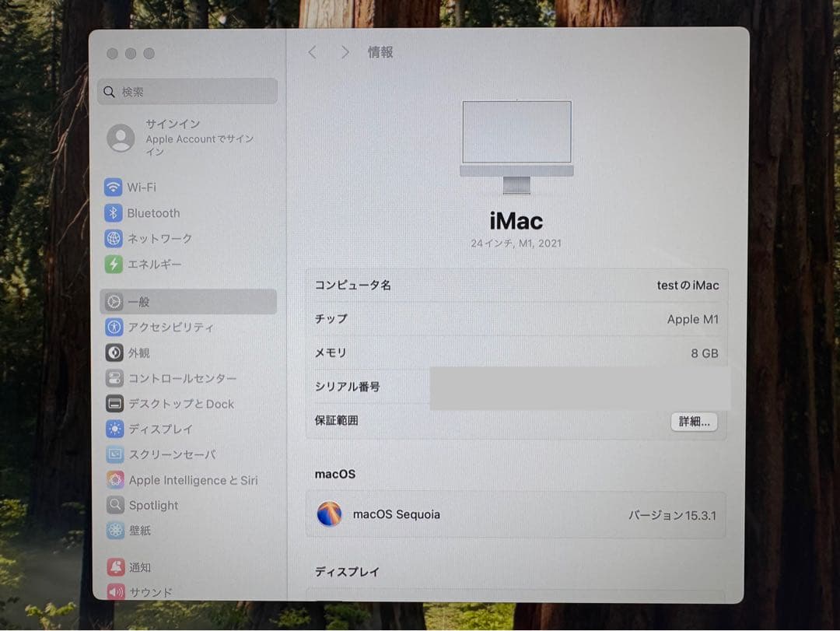Viewport: 840px width, 631px height.
Task: Navigate back using the left chevron
Action: 312,52
